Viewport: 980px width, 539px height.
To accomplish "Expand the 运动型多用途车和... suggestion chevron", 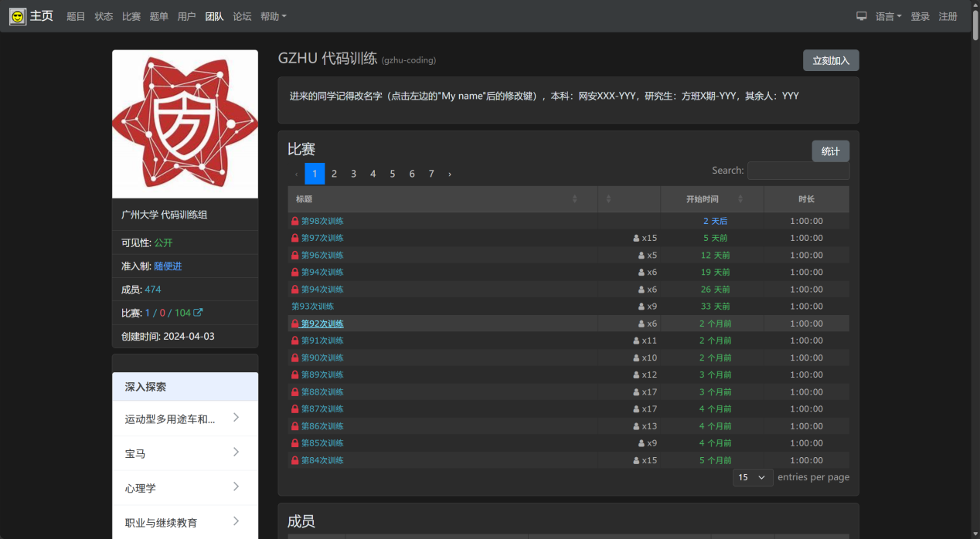I will point(236,418).
